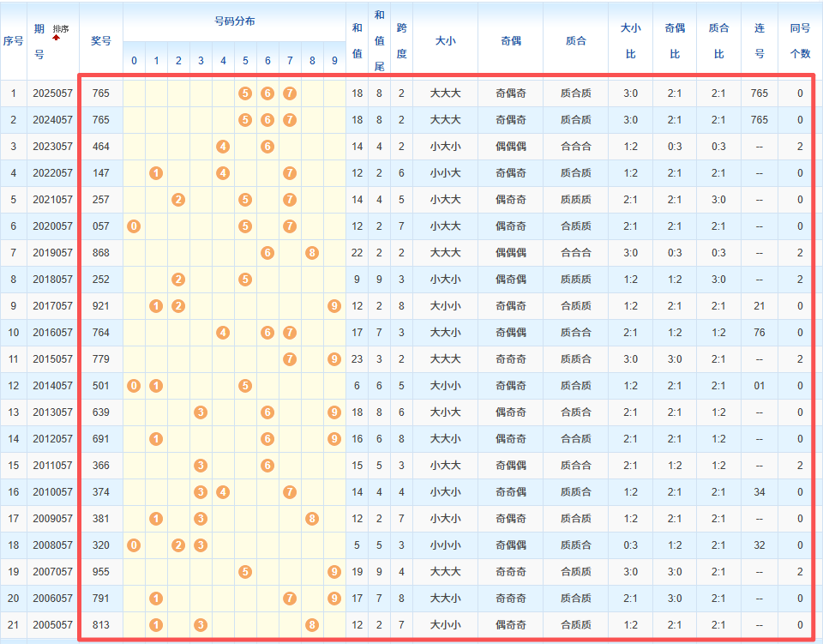The image size is (823, 644).
Task: Click orange ball 2 in row 2021057
Action: 178,200
